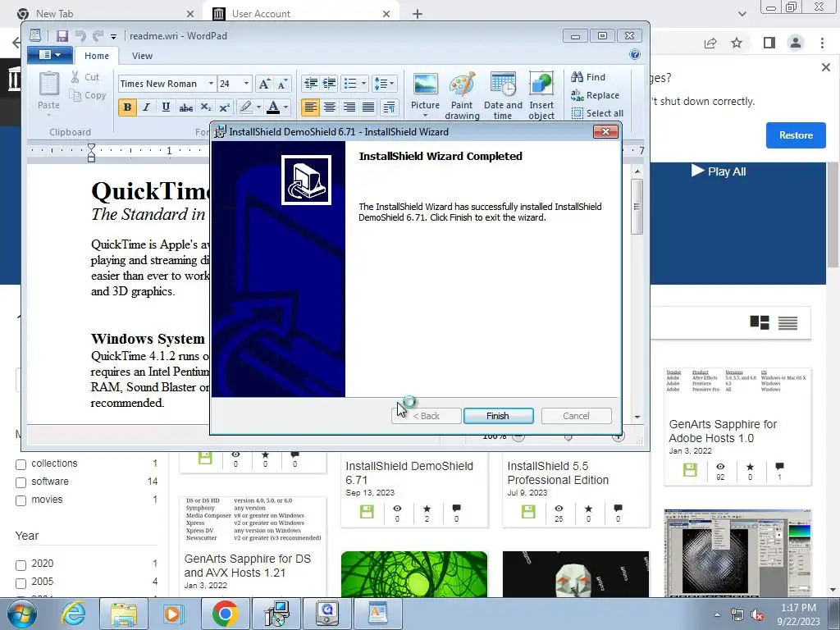This screenshot has height=630, width=840.
Task: Check the 2005 year filter
Action: [x=21, y=583]
